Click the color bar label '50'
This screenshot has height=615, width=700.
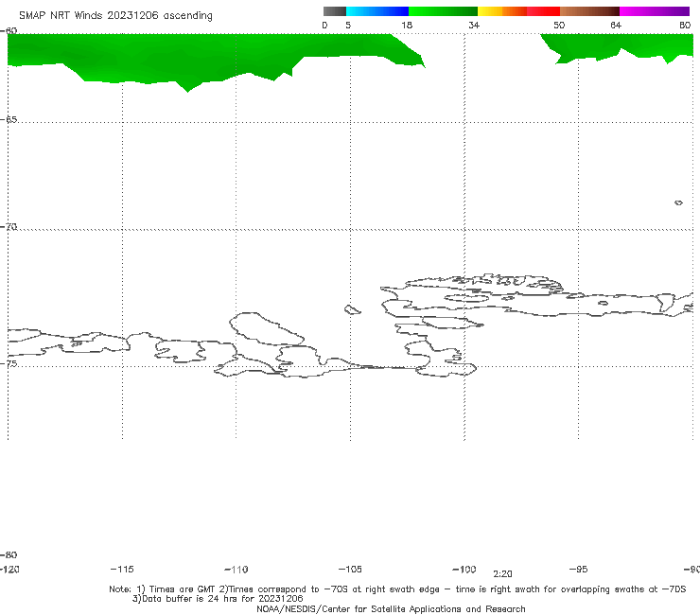(x=559, y=25)
